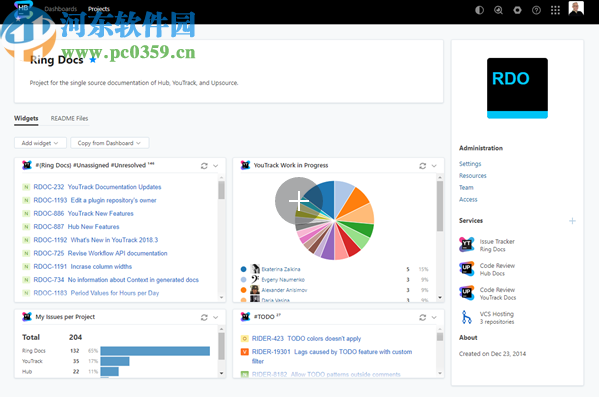Open the Projects menu
608x397 pixels.
(x=98, y=9)
